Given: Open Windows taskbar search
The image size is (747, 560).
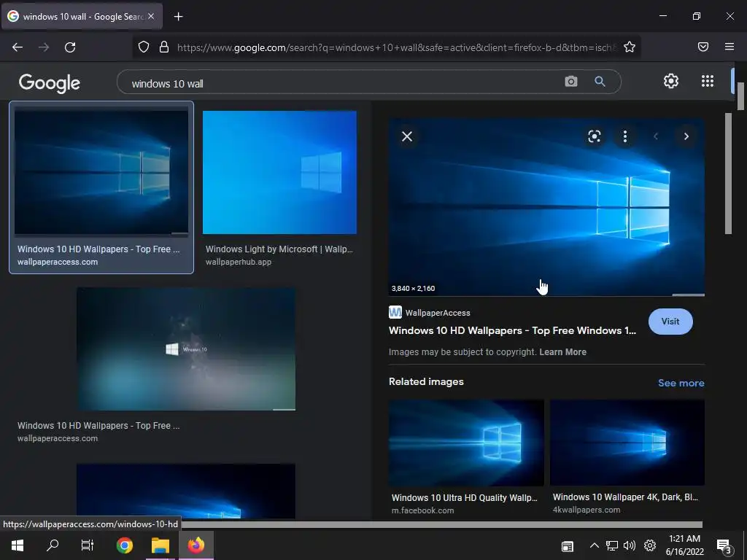Looking at the screenshot, I should coord(53,545).
